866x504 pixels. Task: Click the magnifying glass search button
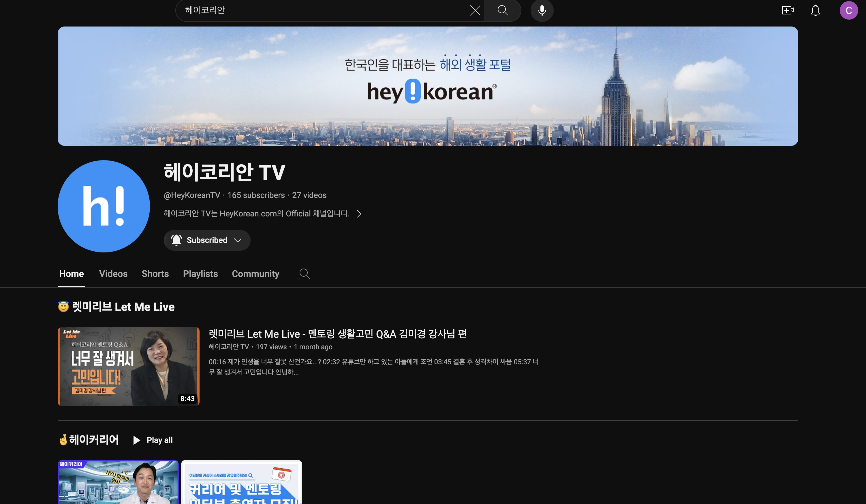pos(502,10)
